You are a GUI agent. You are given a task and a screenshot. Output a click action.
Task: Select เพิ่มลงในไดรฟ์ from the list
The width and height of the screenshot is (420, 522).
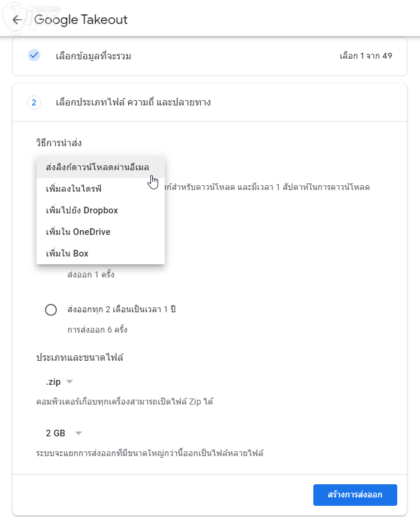coord(74,189)
